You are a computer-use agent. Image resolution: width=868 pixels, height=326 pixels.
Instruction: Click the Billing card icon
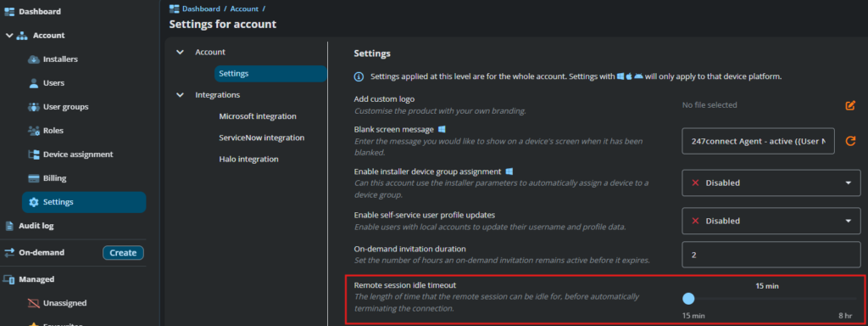[33, 178]
